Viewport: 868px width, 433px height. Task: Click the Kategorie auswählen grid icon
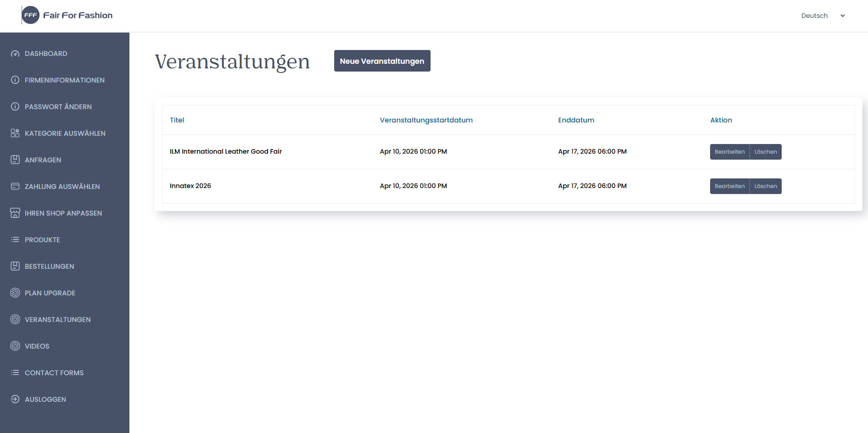15,133
